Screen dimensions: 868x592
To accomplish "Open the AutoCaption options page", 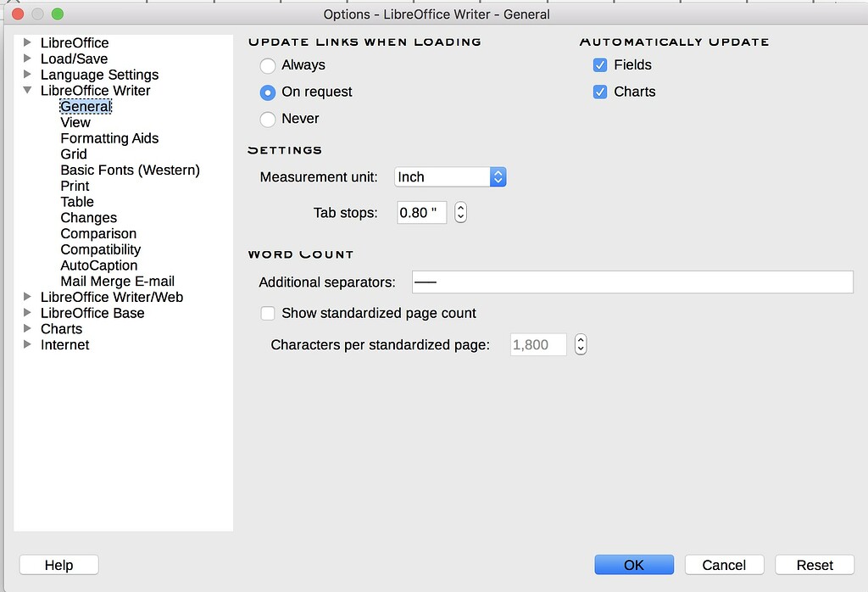I will pyautogui.click(x=99, y=265).
